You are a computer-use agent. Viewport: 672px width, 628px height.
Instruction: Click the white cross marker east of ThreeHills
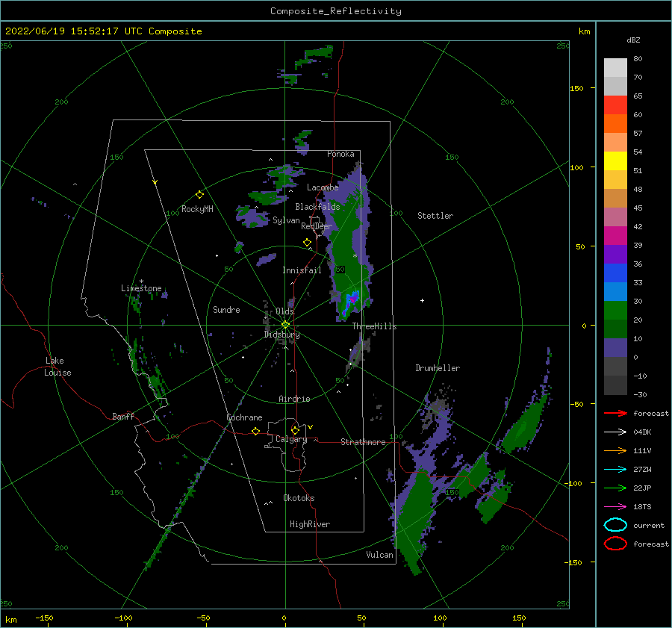[x=422, y=300]
